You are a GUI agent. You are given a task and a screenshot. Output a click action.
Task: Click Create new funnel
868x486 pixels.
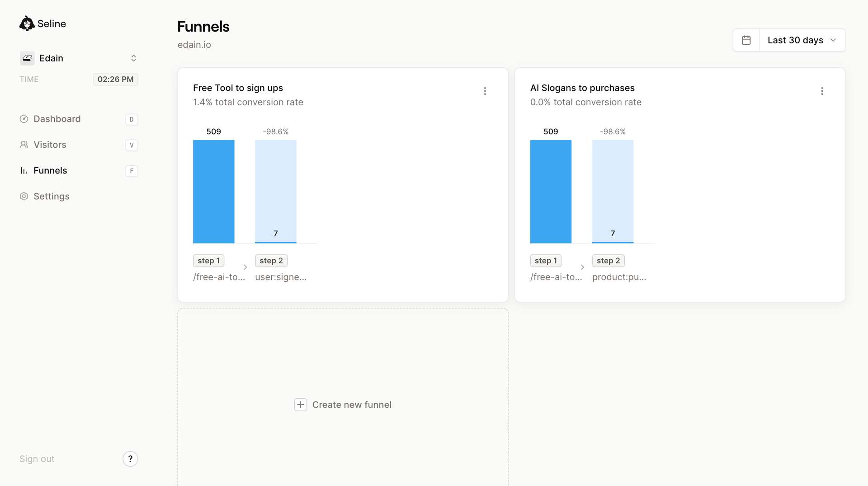point(352,405)
